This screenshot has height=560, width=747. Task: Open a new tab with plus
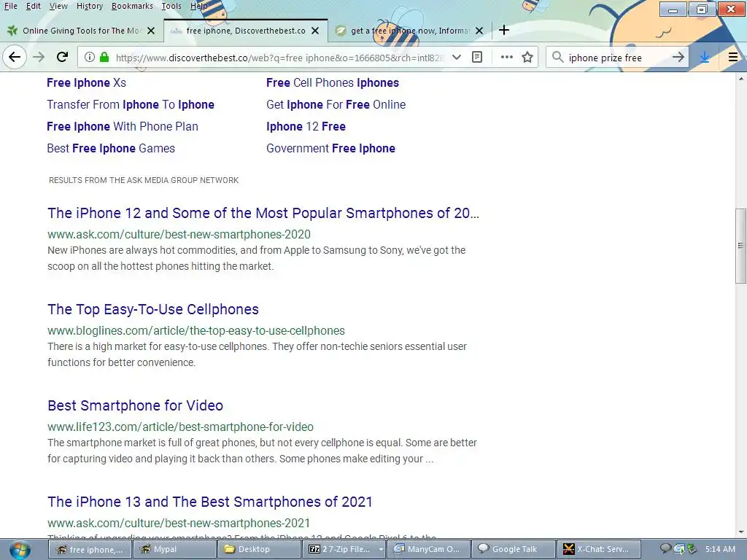pos(504,31)
